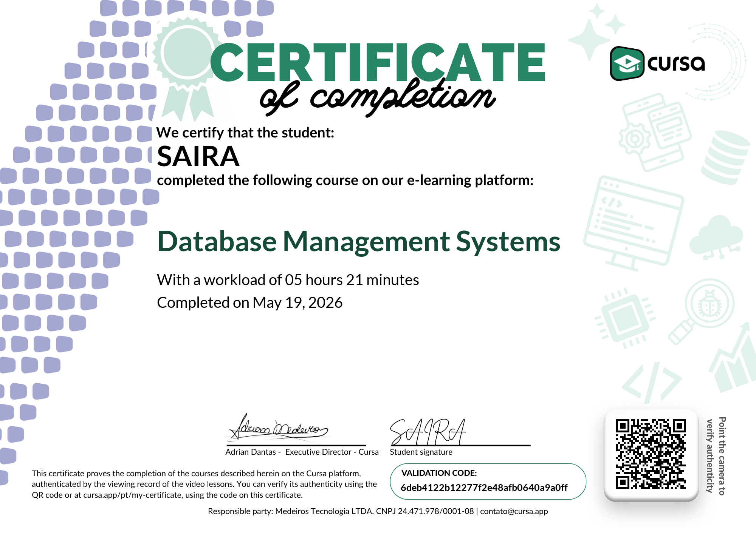Viewport: 756px width, 534px height.
Task: Click the QR code to verify authenticity
Action: (651, 454)
